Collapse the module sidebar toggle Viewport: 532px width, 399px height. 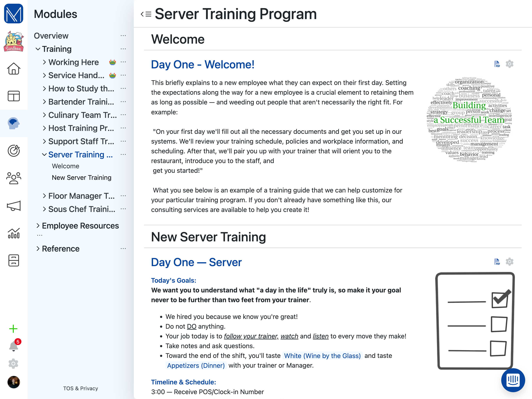146,14
